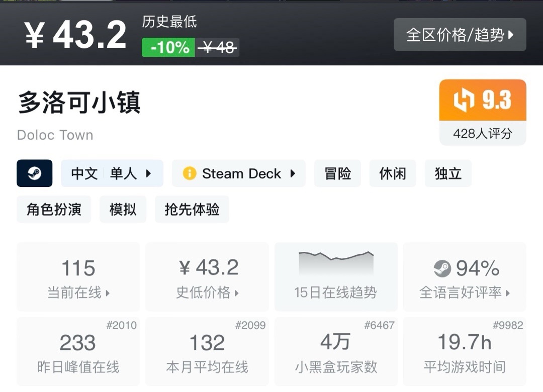Open 428人评分 user ratings
The image size is (543, 392).
point(482,133)
